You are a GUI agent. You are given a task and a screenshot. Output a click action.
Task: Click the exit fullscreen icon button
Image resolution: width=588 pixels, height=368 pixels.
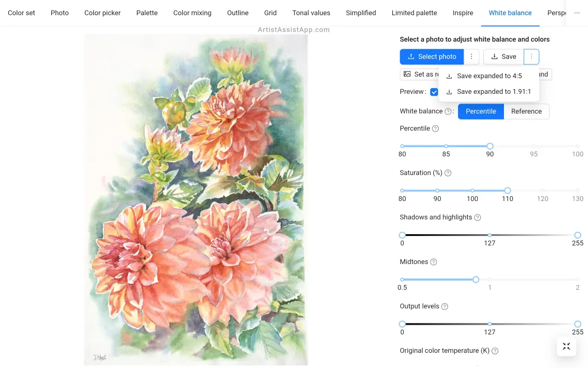(566, 346)
